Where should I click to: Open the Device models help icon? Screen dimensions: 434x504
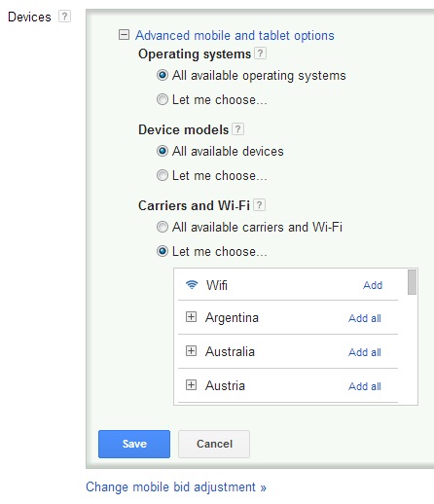point(237,129)
